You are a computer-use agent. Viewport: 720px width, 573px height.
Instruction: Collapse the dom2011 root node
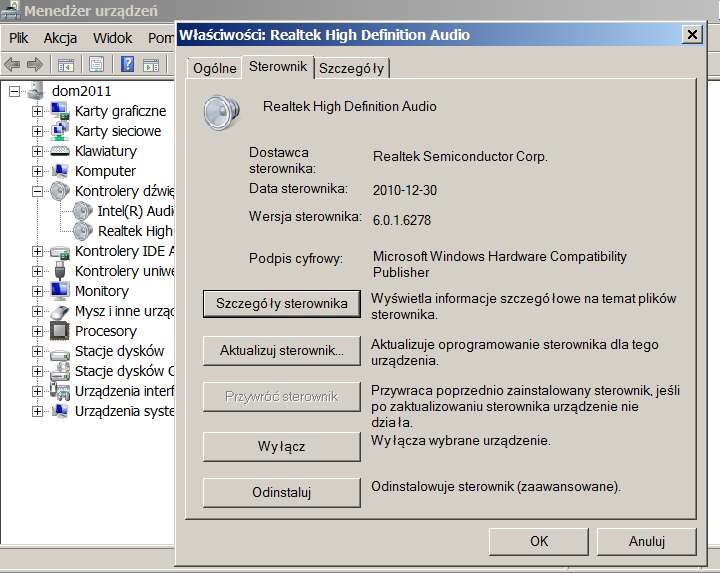pos(14,91)
